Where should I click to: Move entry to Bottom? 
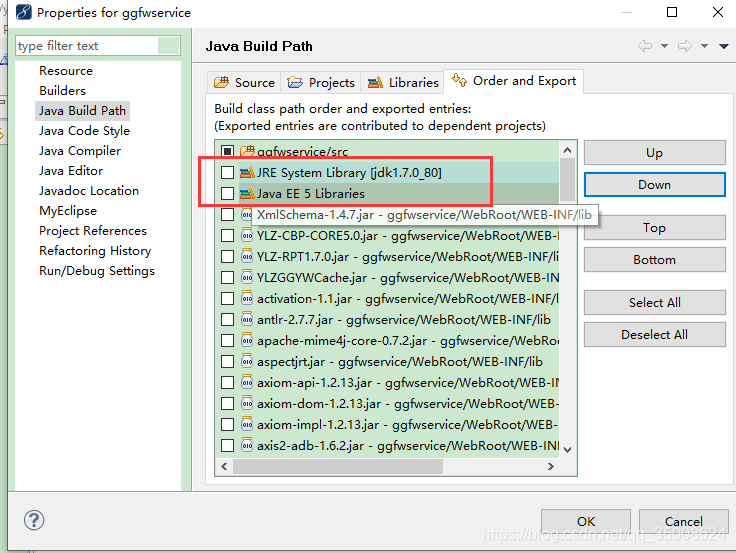coord(654,260)
